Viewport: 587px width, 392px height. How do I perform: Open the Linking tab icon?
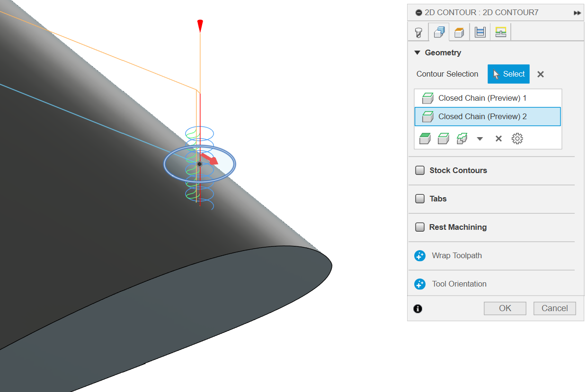coord(500,32)
